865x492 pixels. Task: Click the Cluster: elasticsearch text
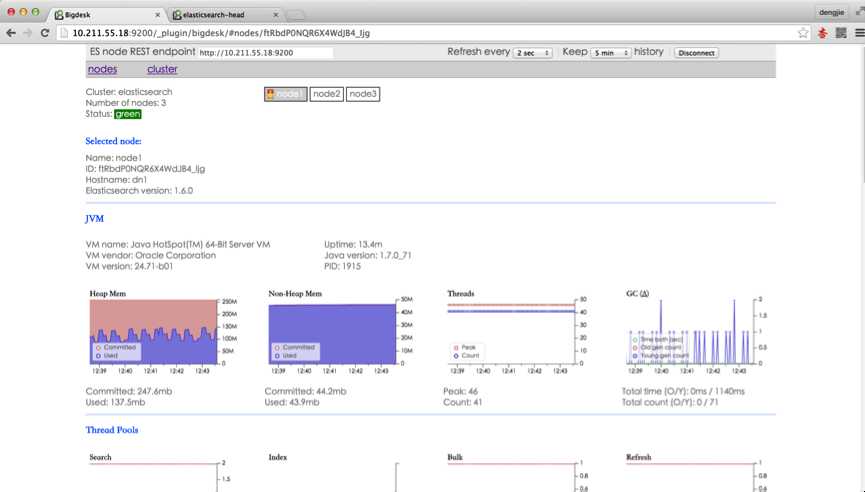pos(129,92)
